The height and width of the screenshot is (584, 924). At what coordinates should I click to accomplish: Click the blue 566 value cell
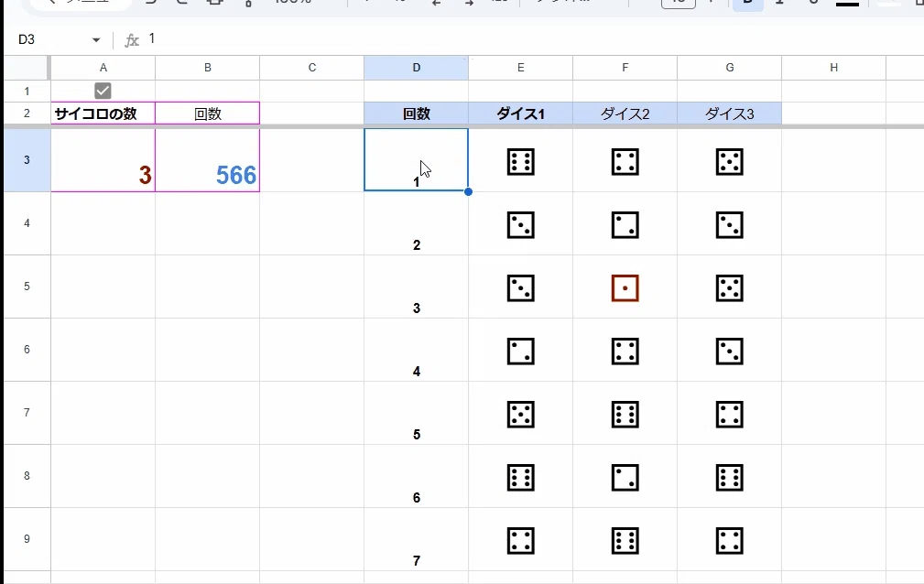click(x=208, y=160)
